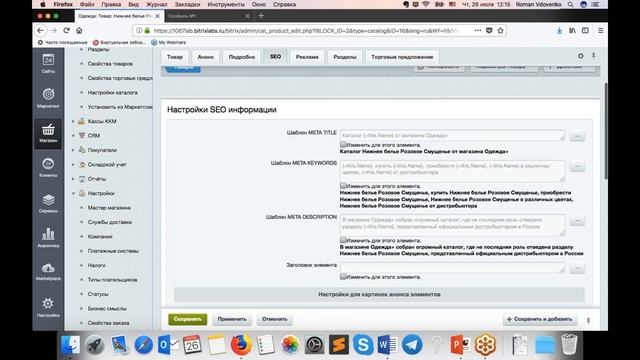Screen dimensions: 640x360
Task: Collapse the Настройки tree node
Action: click(73, 193)
